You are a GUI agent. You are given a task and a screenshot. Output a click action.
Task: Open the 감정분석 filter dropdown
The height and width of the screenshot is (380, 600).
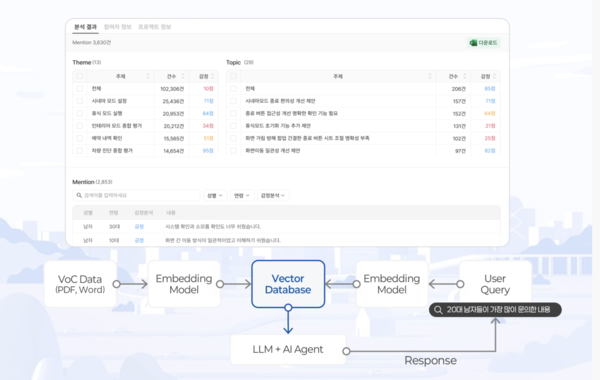pos(273,196)
